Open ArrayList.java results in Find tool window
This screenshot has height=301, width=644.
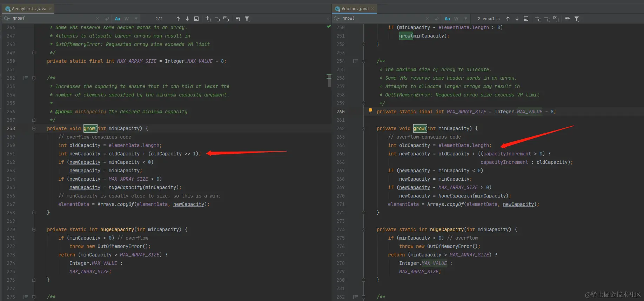(x=238, y=19)
